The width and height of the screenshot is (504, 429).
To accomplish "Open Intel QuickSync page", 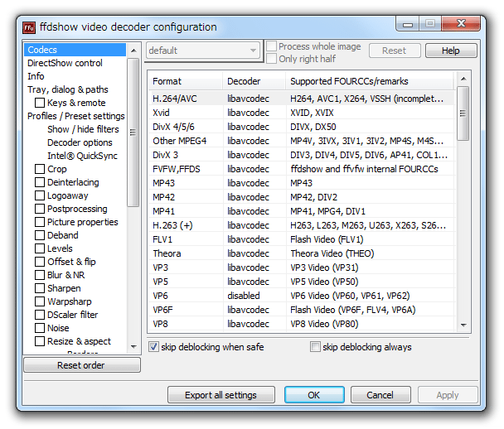I will 82,156.
